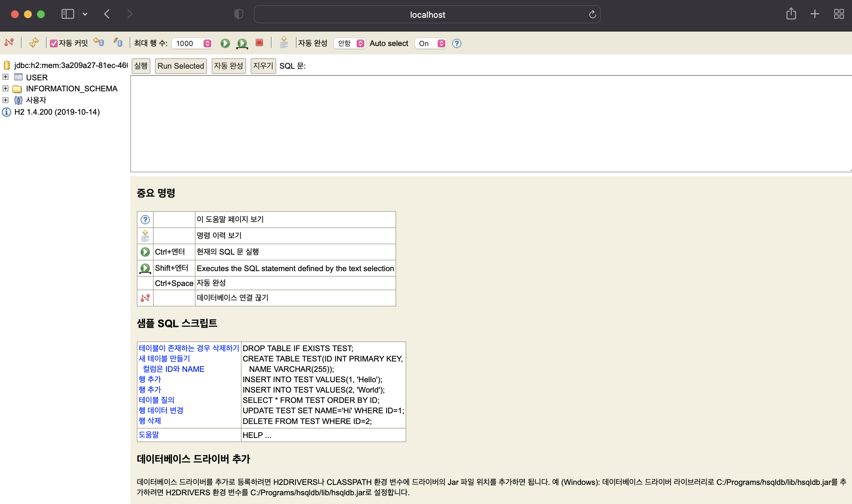Open the Auto select On dropdown
The width and height of the screenshot is (852, 504).
(x=430, y=43)
